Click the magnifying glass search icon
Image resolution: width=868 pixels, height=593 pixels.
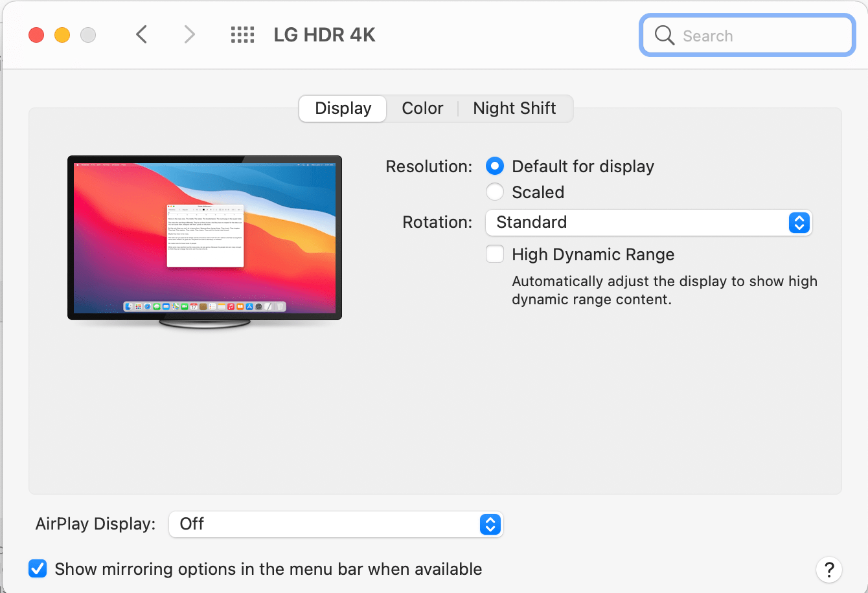point(664,36)
